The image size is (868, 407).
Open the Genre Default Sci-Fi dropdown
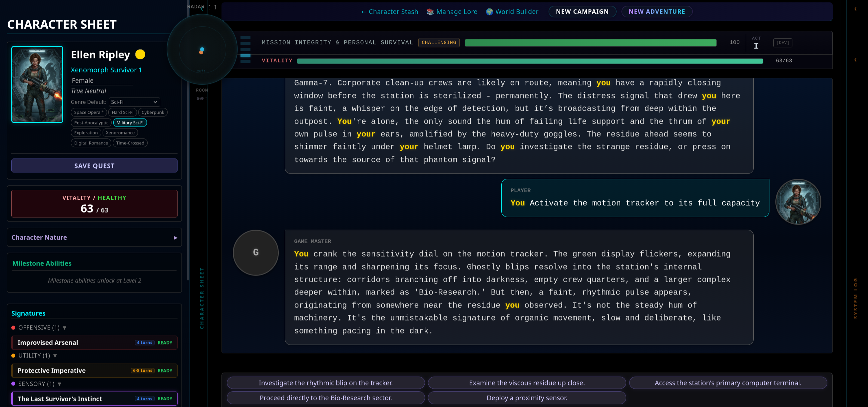(x=134, y=102)
